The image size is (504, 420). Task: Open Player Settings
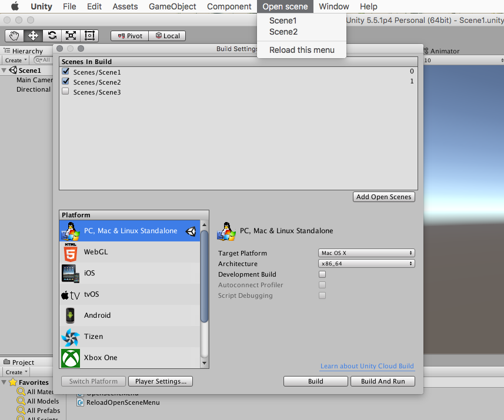tap(161, 381)
